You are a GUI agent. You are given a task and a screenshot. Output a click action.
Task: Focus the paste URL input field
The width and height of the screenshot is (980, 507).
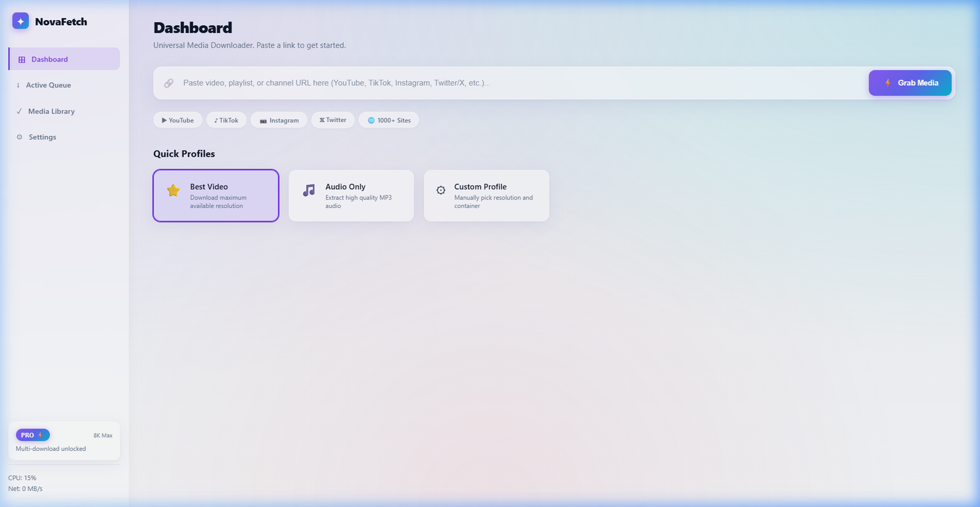click(521, 83)
